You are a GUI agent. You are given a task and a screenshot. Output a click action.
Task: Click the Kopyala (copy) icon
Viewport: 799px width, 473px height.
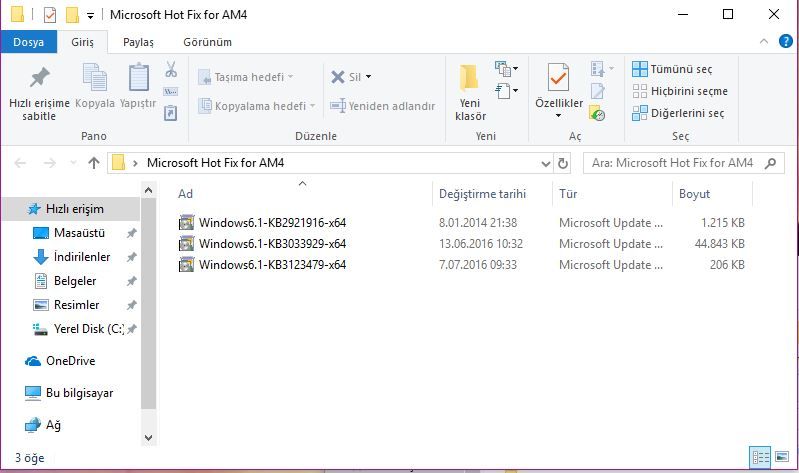[x=95, y=77]
